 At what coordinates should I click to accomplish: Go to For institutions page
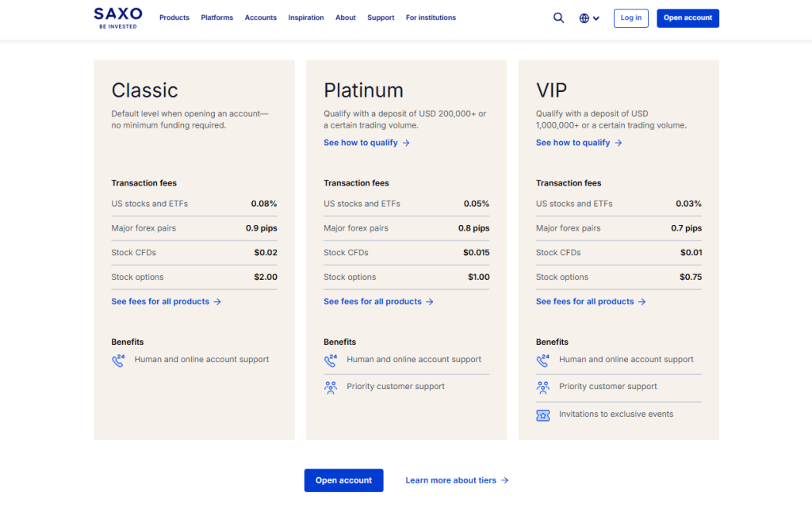(x=431, y=17)
